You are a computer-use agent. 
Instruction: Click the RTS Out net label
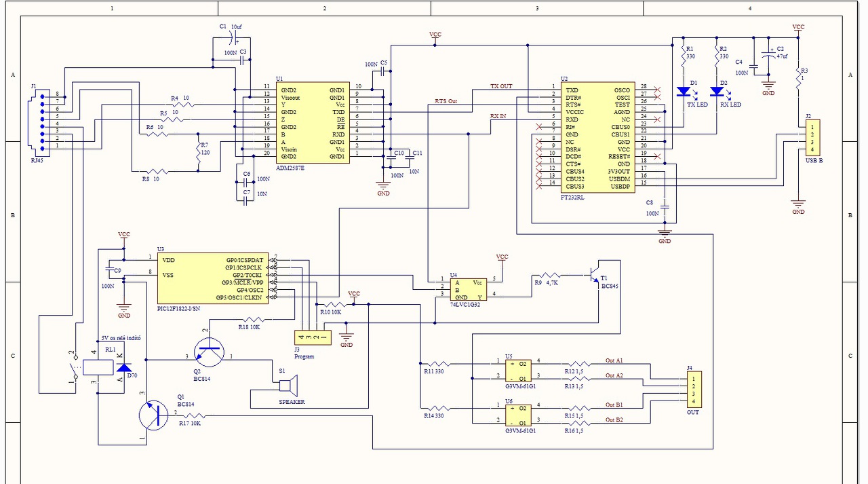coord(446,101)
